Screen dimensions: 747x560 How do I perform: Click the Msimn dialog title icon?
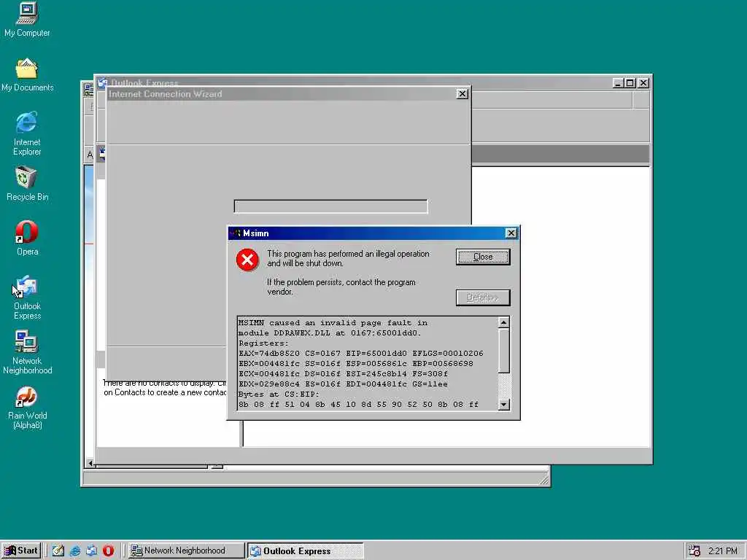pyautogui.click(x=236, y=233)
